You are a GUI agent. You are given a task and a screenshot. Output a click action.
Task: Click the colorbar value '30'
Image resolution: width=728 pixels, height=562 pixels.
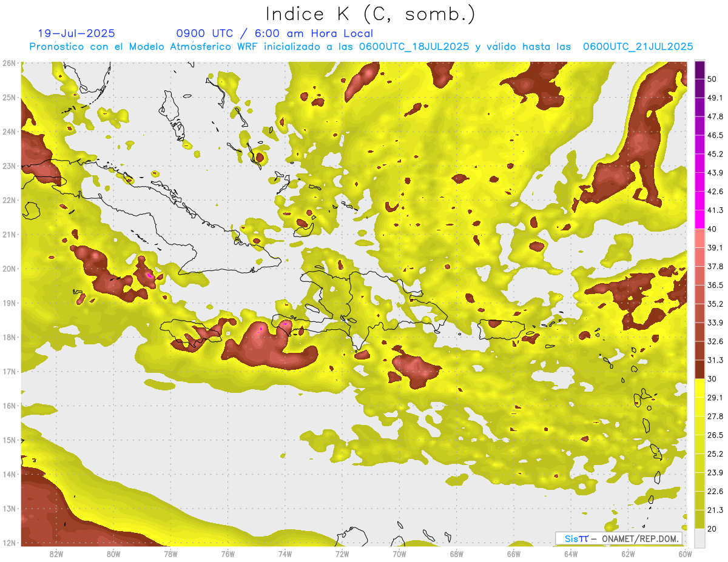point(712,379)
